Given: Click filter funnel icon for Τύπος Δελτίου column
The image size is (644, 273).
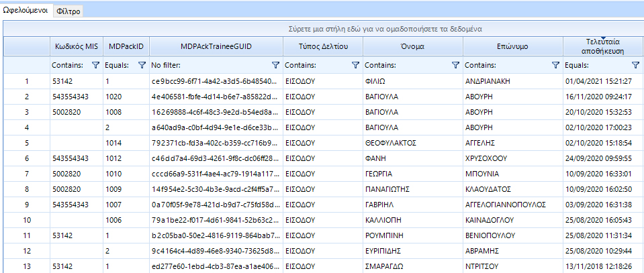Looking at the screenshot, I should click(355, 65).
